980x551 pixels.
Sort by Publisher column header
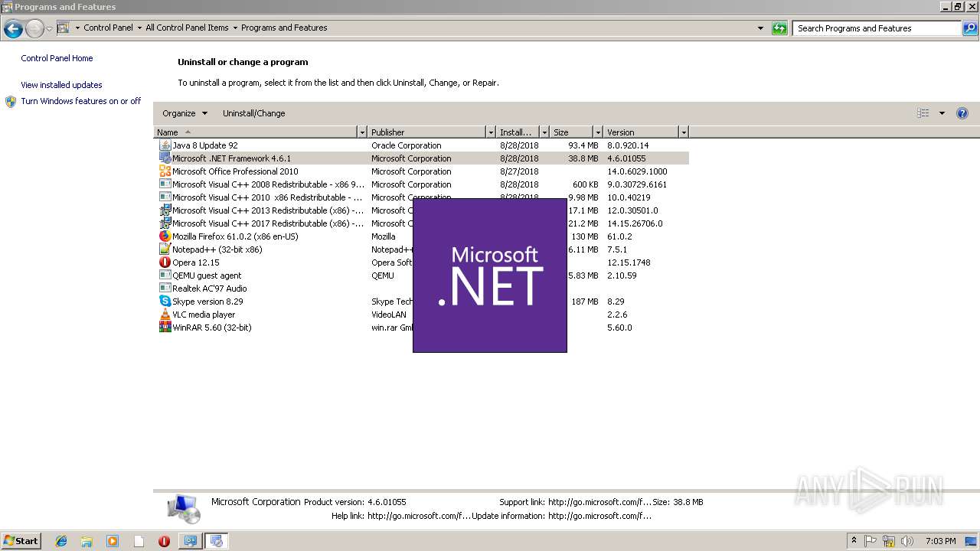pyautogui.click(x=426, y=132)
